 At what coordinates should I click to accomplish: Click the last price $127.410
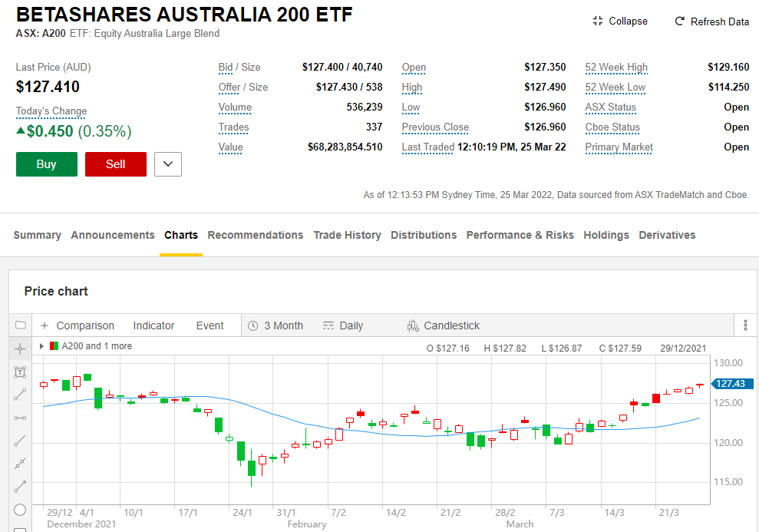48,87
